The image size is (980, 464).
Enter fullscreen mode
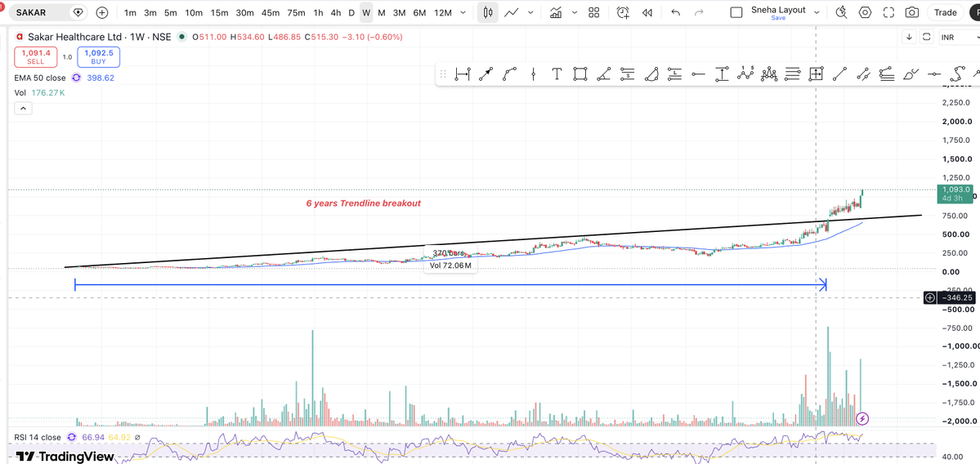coord(888,12)
